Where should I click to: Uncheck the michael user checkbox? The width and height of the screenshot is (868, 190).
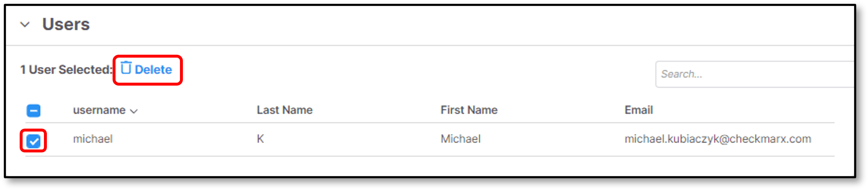(x=33, y=141)
